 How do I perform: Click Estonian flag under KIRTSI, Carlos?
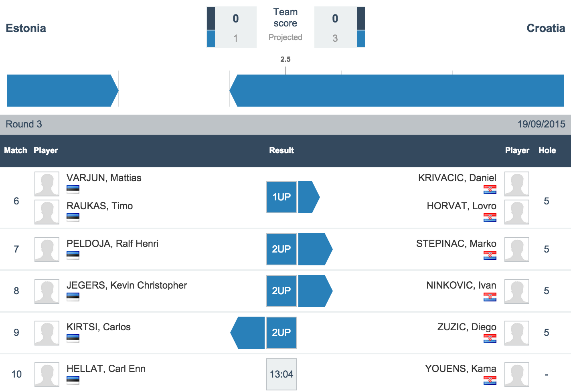coord(73,339)
